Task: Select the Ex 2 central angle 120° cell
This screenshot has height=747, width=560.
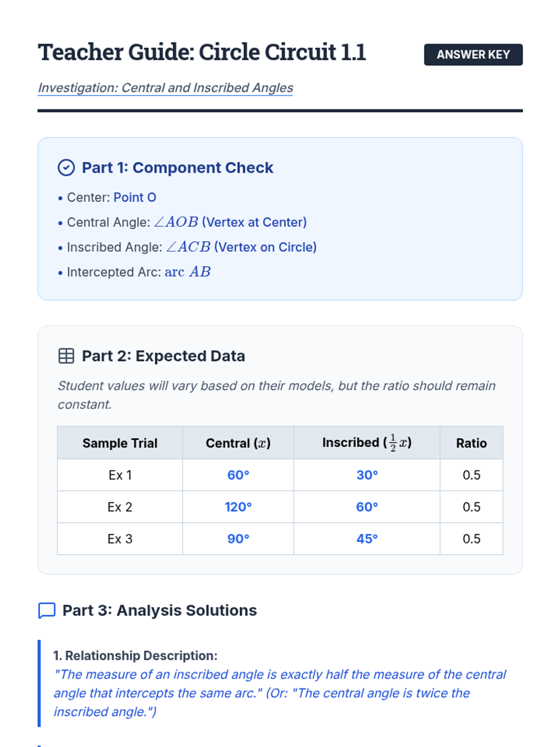Action: click(x=238, y=507)
